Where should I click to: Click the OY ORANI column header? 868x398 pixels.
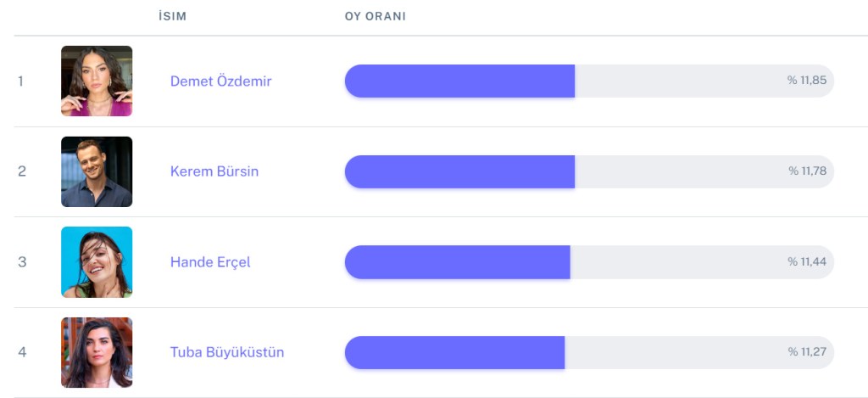click(x=375, y=17)
